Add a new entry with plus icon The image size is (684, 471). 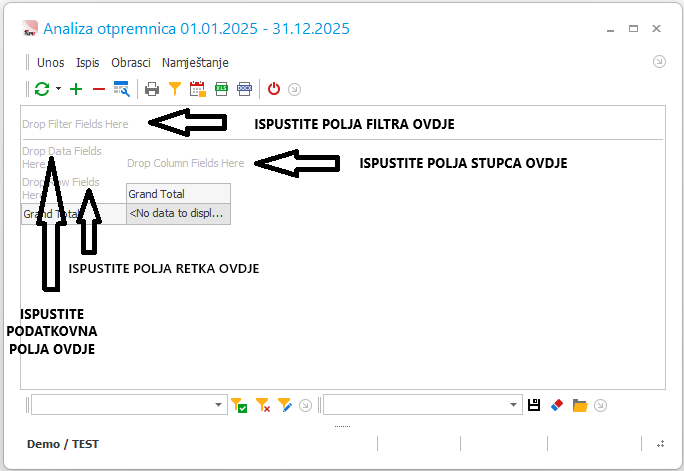(76, 89)
